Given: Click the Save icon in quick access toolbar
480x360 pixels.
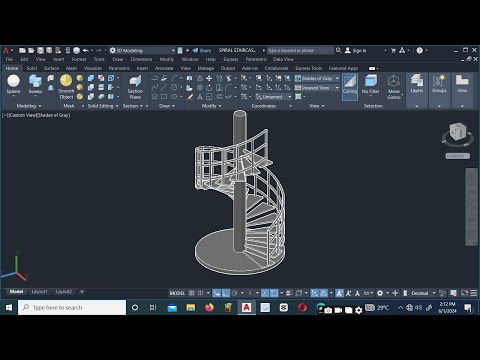Looking at the screenshot, I should 40,50.
